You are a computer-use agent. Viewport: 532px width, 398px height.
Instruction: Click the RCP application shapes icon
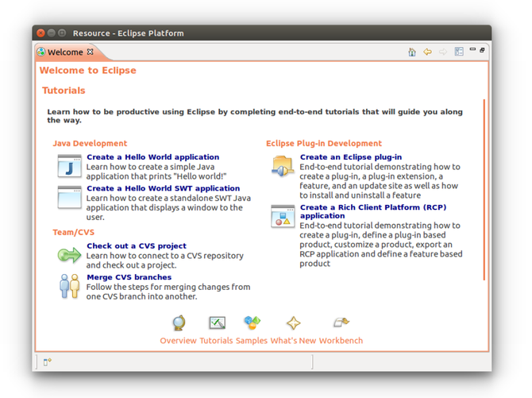(x=283, y=216)
